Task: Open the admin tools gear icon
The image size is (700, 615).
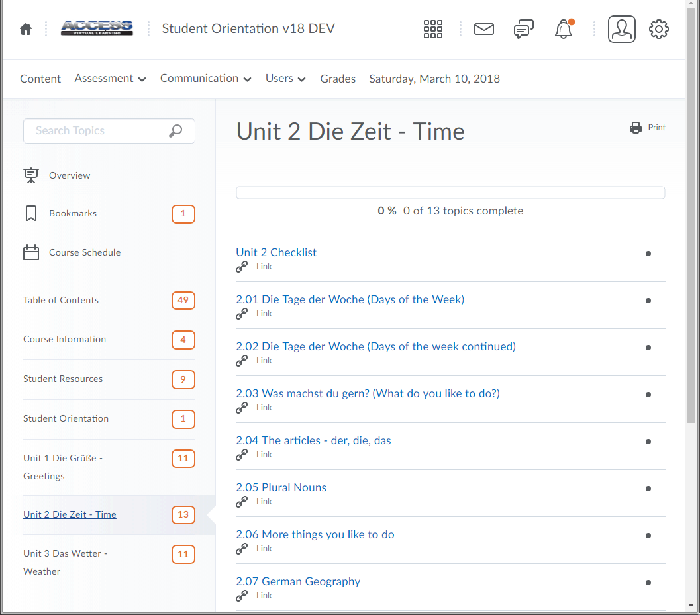Action: (x=658, y=29)
